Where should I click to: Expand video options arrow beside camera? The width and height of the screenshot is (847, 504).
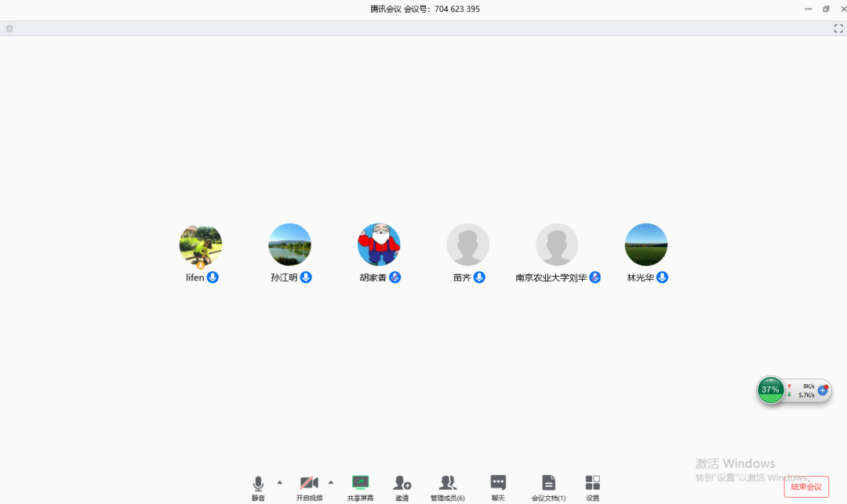(x=331, y=482)
